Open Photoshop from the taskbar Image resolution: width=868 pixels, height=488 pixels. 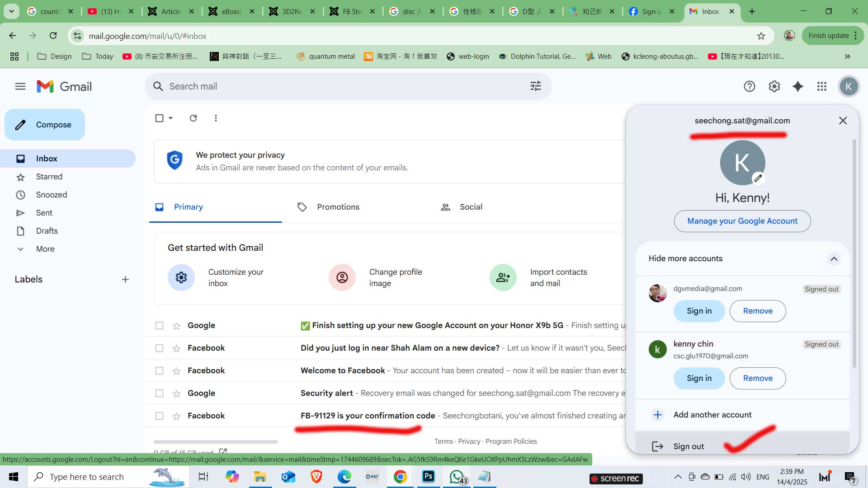pos(428,477)
